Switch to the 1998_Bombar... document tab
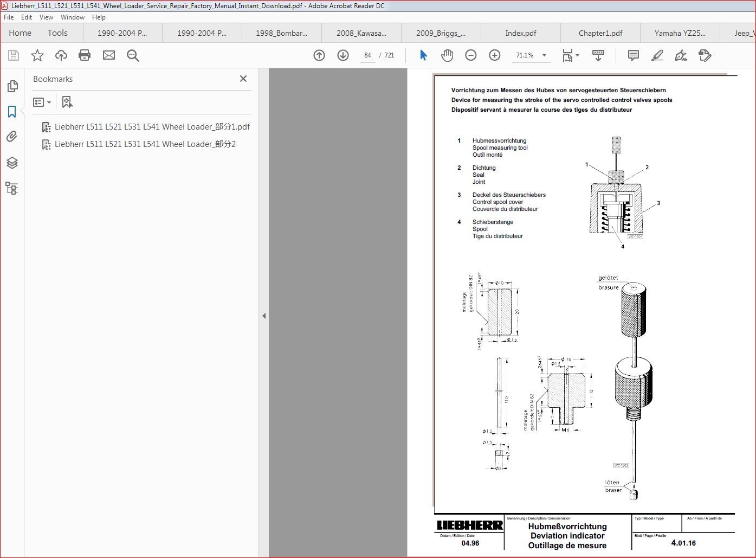 pos(282,33)
